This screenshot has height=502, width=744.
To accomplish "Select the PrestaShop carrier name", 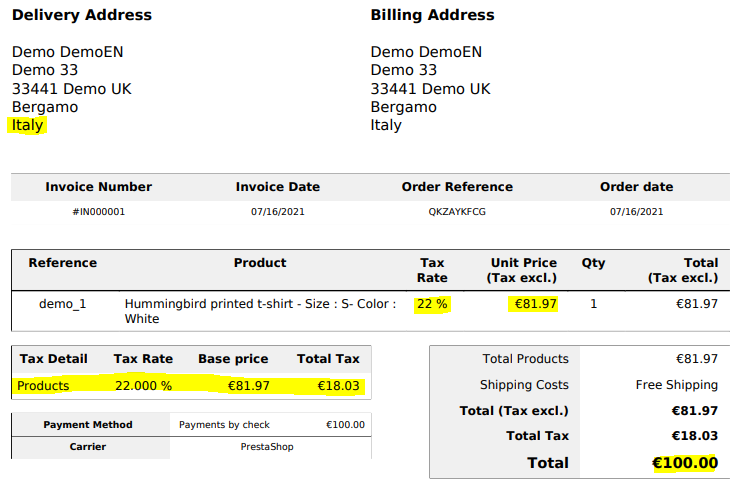I will tap(267, 447).
